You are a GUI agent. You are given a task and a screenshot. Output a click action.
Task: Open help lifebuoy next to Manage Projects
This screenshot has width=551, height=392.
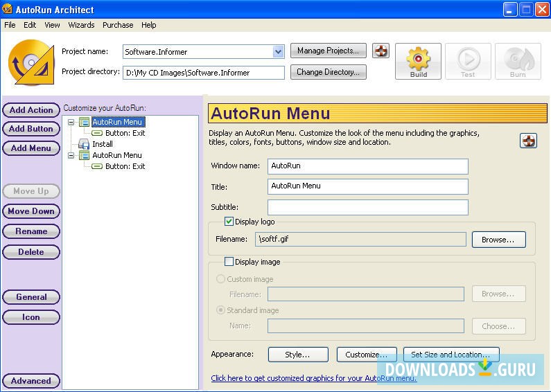(381, 51)
